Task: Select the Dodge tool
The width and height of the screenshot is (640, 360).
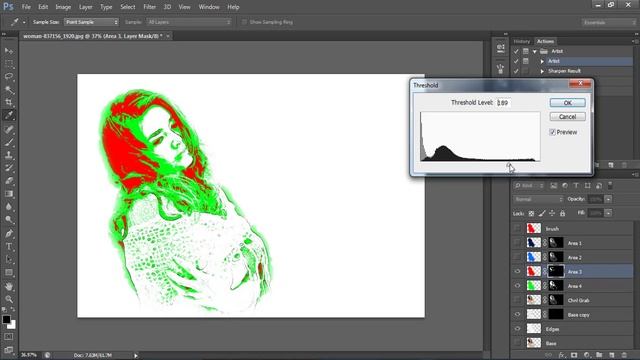Action: pyautogui.click(x=9, y=220)
